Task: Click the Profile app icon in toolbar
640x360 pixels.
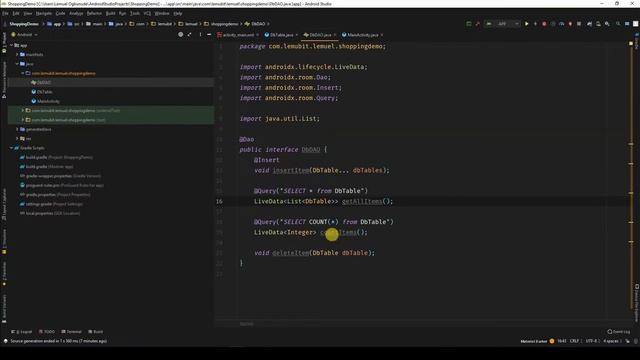Action: pyautogui.click(x=562, y=24)
